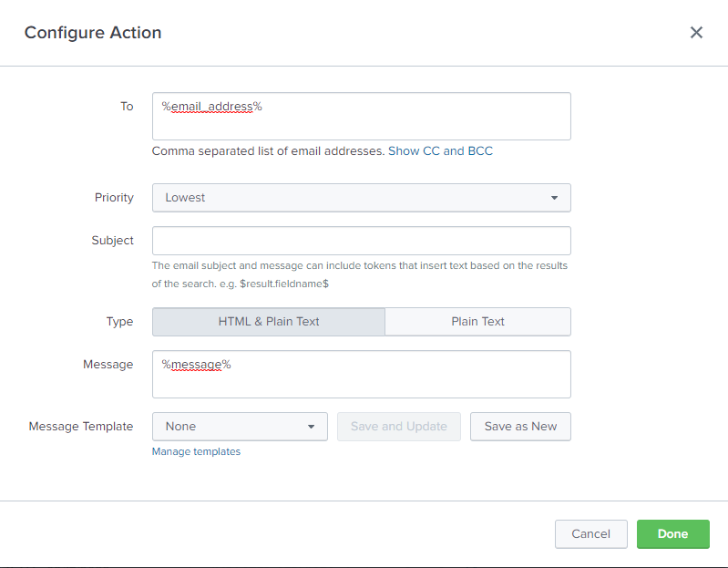Switch email type to Plain Text

point(477,322)
